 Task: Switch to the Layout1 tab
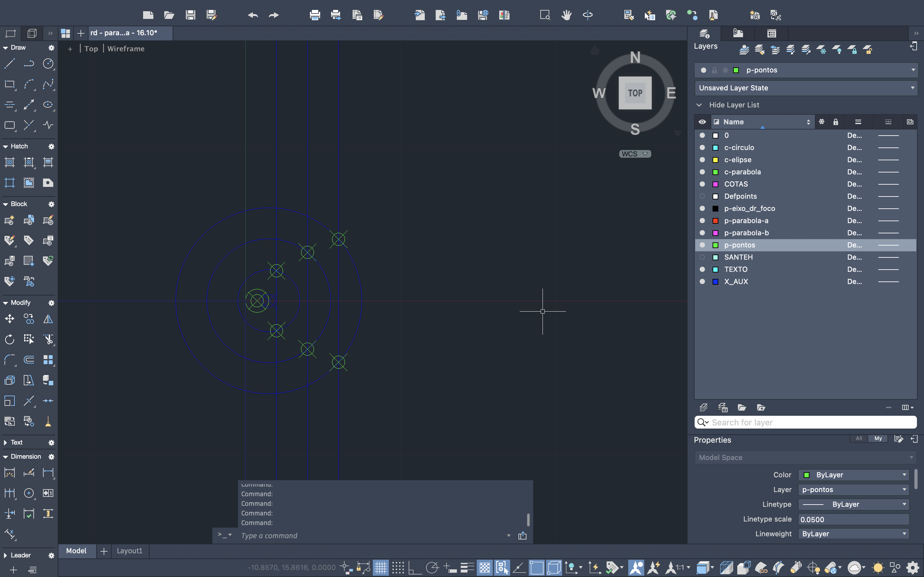point(129,551)
